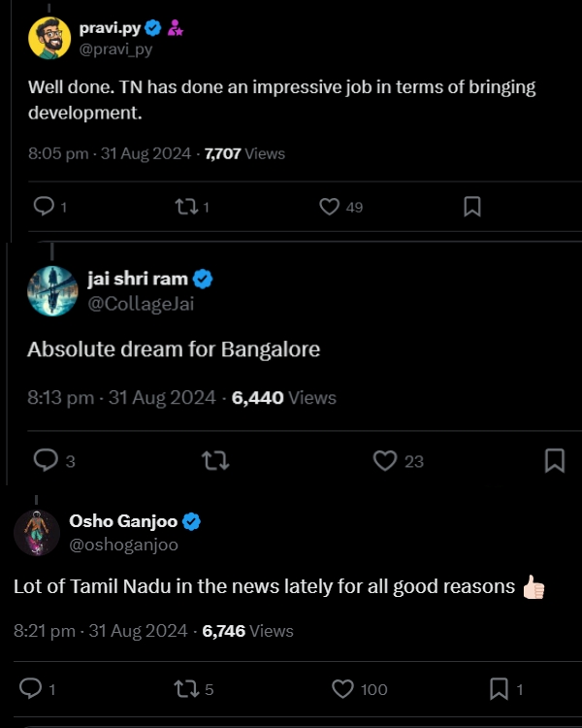Bookmark the 'Absolute dream for Bangalore' tweet
The image size is (582, 728).
554,460
